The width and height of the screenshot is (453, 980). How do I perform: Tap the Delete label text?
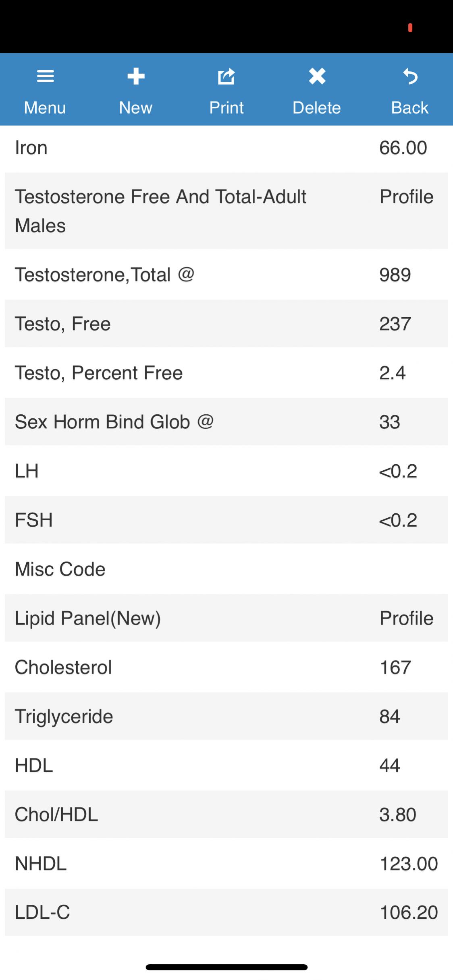317,108
